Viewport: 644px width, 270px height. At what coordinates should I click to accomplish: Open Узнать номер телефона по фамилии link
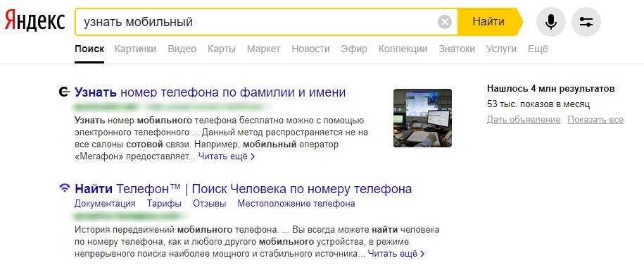coord(210,92)
